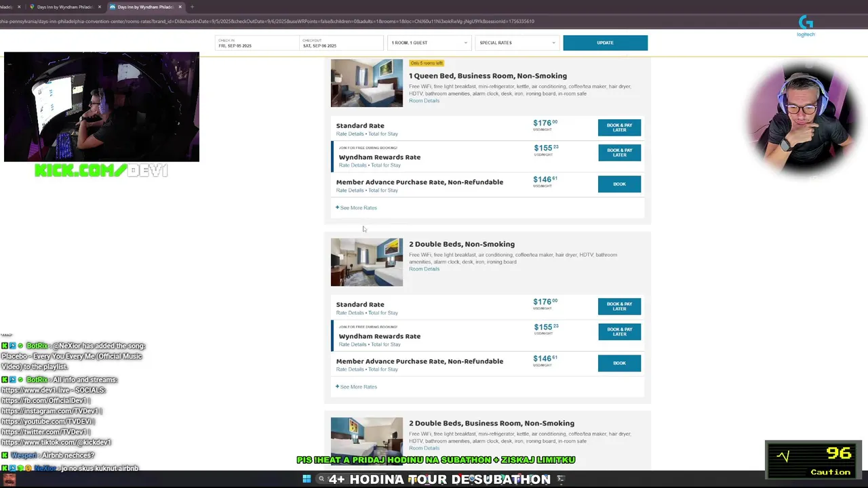
Task: Open the youtube.com/TVDEVi link in chat
Action: pos(46,422)
